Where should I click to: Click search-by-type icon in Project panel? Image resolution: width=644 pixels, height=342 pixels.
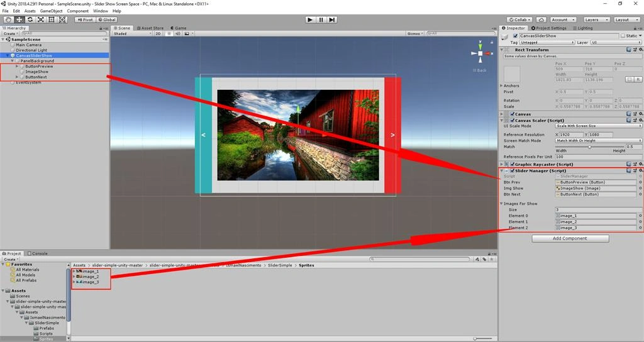coord(477,259)
